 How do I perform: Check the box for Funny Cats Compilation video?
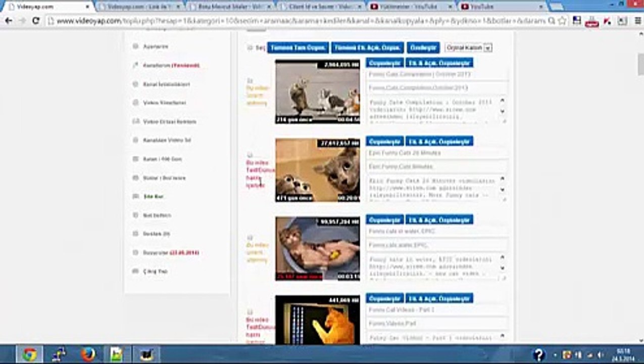pos(250,80)
